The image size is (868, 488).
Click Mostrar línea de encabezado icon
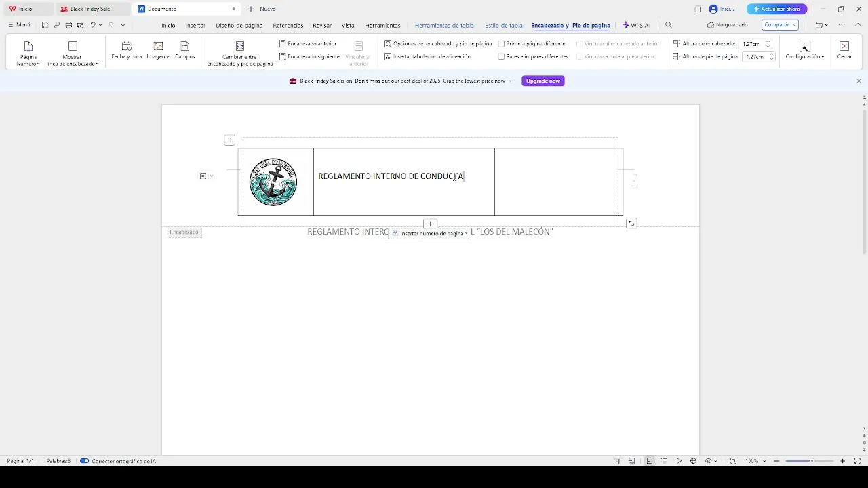(73, 46)
